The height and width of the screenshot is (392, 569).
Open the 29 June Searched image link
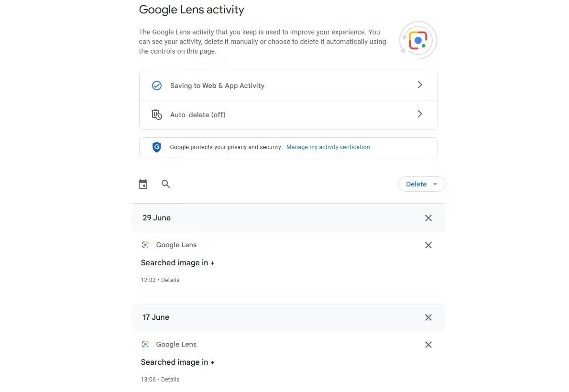click(x=177, y=262)
